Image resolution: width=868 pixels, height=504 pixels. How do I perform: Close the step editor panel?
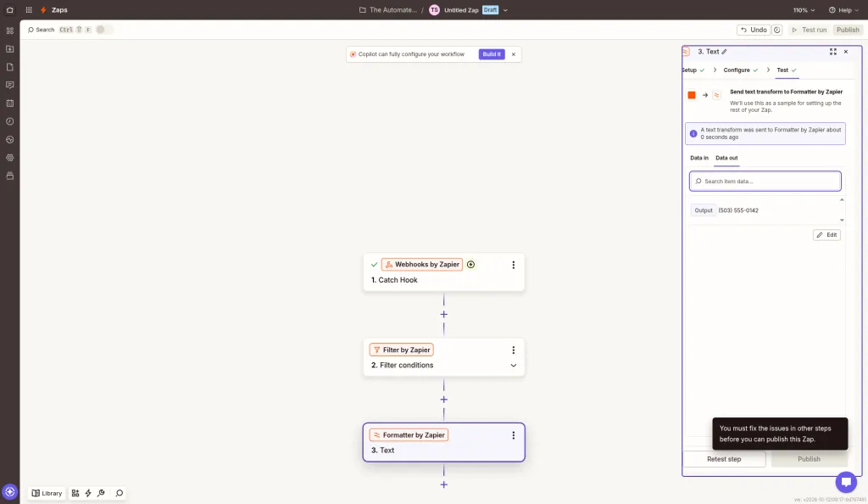pyautogui.click(x=846, y=52)
